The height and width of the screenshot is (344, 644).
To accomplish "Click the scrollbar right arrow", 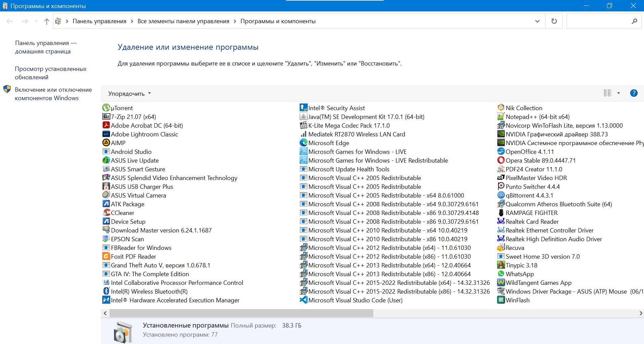I will coord(640,313).
